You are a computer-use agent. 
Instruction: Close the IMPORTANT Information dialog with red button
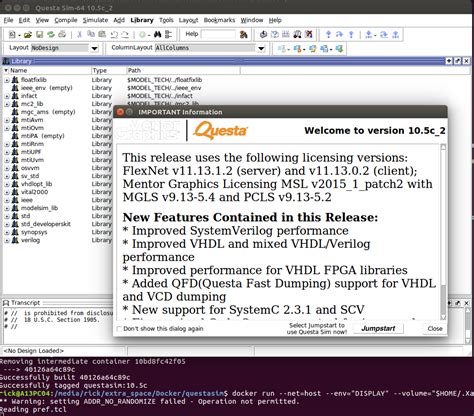click(x=120, y=112)
